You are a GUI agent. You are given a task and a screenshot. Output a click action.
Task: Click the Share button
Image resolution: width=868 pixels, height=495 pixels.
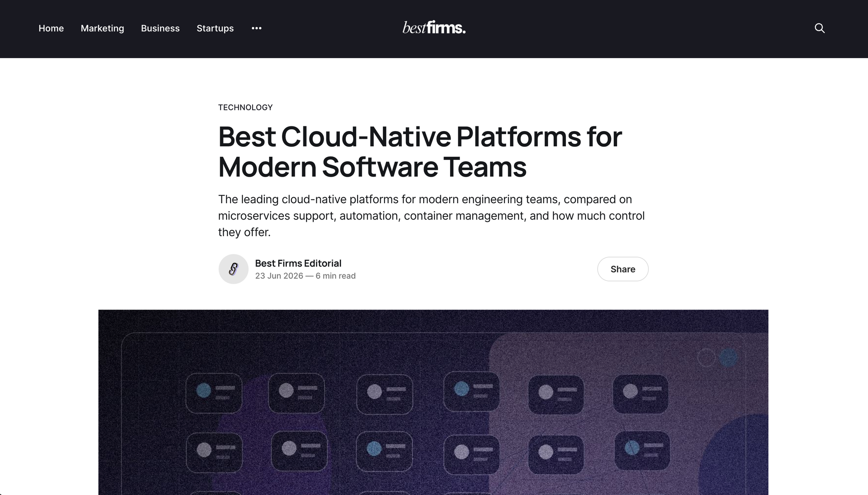(623, 269)
